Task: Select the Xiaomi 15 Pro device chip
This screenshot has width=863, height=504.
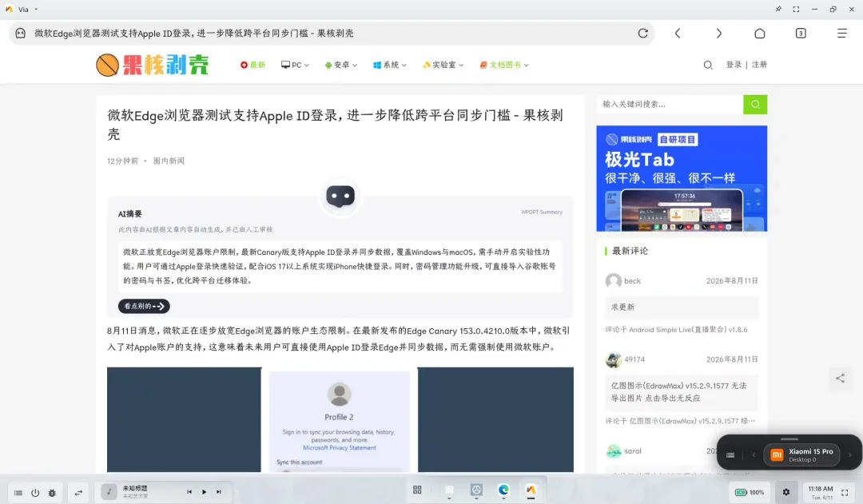Action: pyautogui.click(x=802, y=455)
